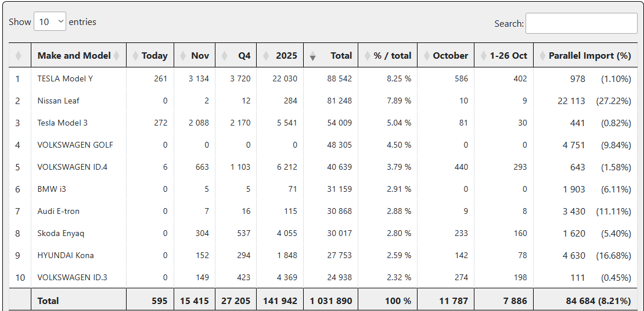Click the 1 103 Q4 value
The width and height of the screenshot is (644, 311).
(x=240, y=167)
